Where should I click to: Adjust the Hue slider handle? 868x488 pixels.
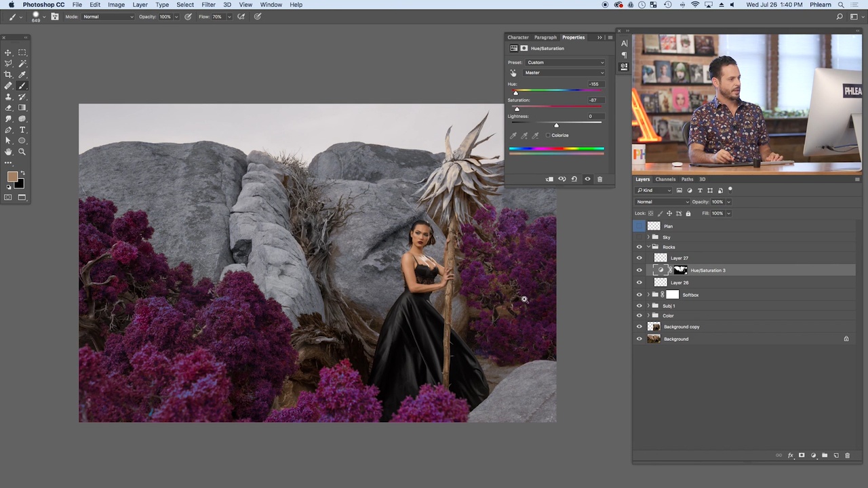pyautogui.click(x=515, y=93)
